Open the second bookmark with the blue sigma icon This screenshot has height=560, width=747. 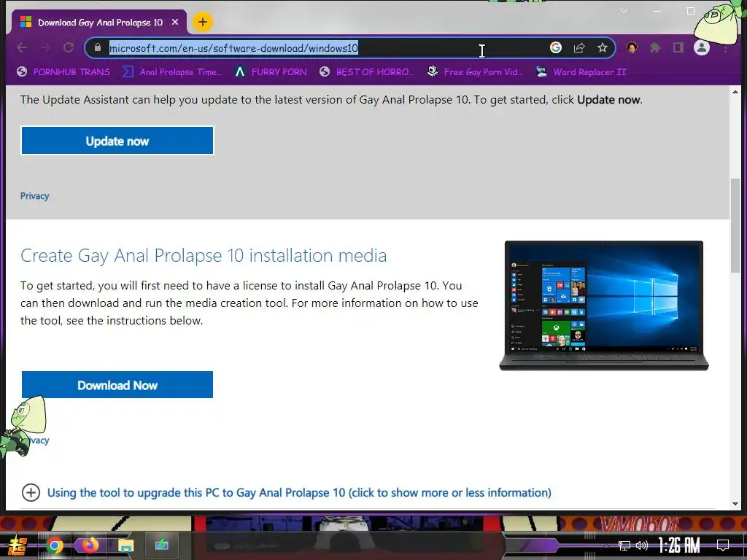click(172, 72)
